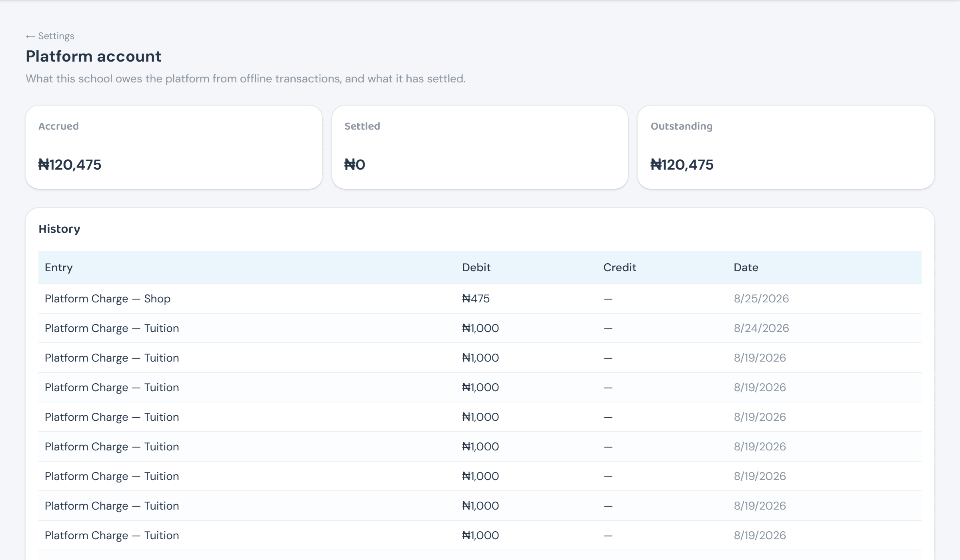Click the Settled card label
Screen dimensions: 960x560
pos(362,126)
